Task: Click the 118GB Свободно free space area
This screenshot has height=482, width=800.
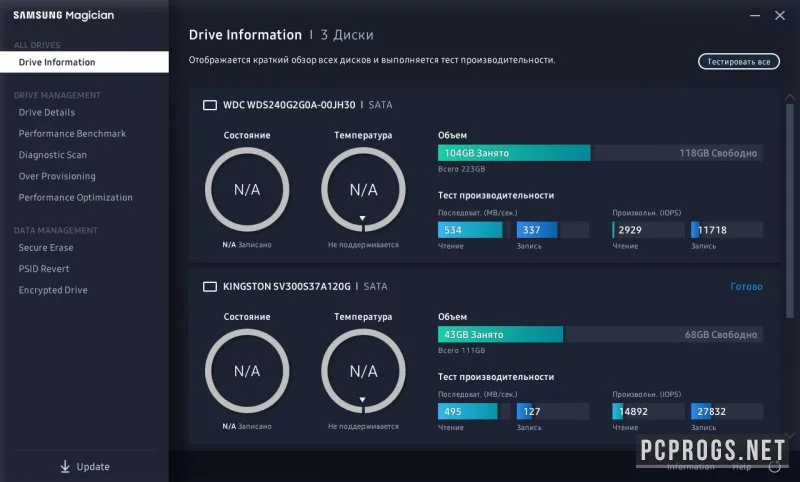Action: tap(677, 153)
